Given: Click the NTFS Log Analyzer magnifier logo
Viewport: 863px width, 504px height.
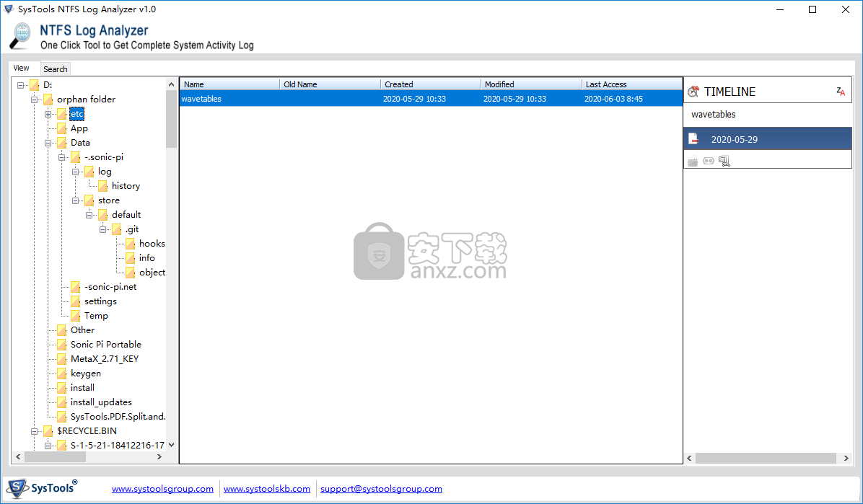Looking at the screenshot, I should click(21, 36).
